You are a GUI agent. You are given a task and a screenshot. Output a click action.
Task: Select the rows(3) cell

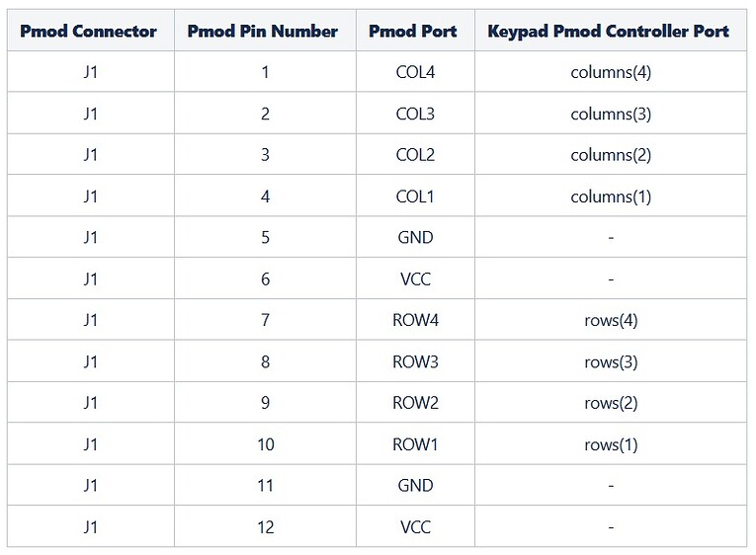[x=611, y=362]
